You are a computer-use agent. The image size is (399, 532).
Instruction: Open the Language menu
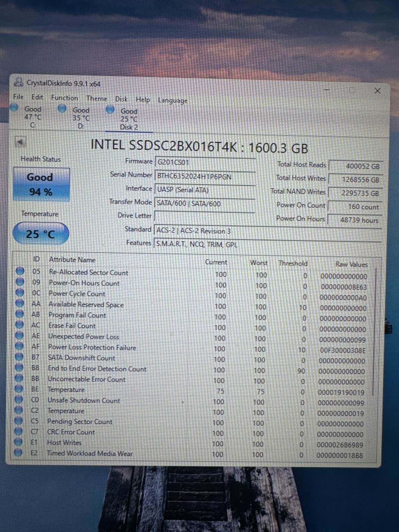click(173, 100)
